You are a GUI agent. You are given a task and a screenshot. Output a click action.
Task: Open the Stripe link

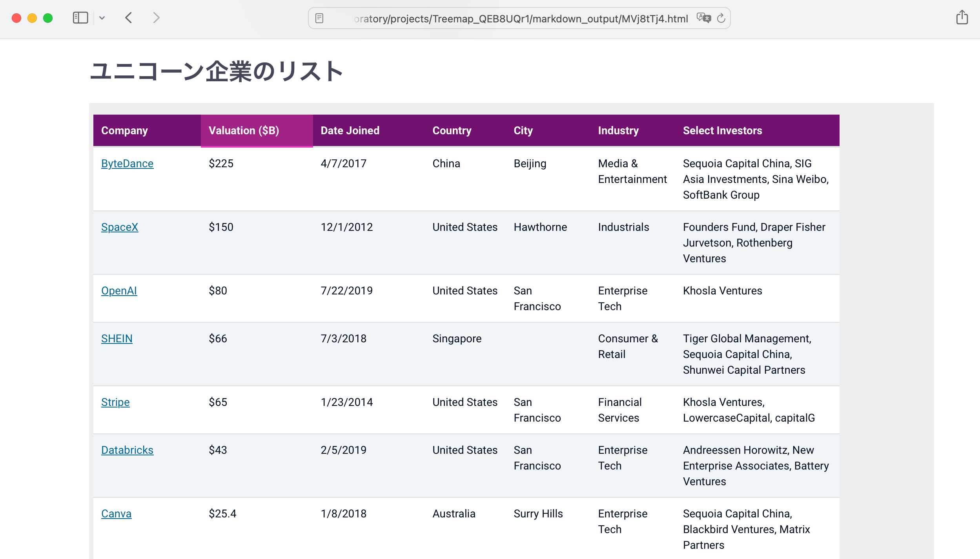coord(115,402)
